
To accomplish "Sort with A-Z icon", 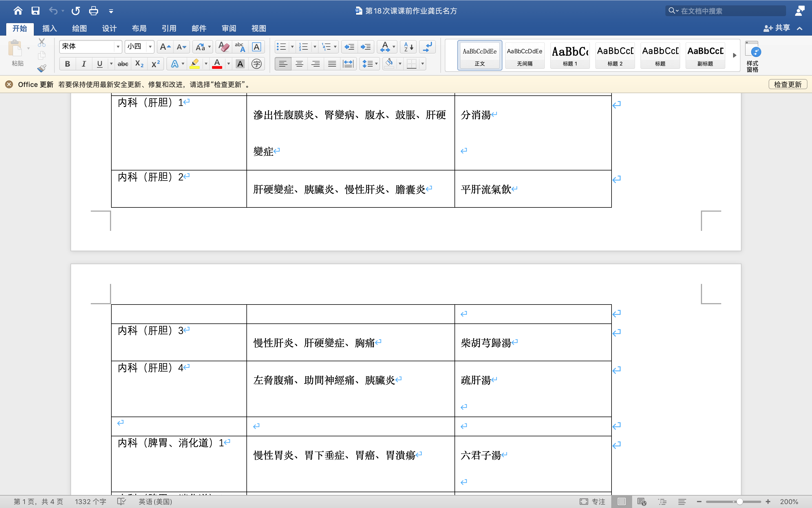I will pyautogui.click(x=408, y=47).
